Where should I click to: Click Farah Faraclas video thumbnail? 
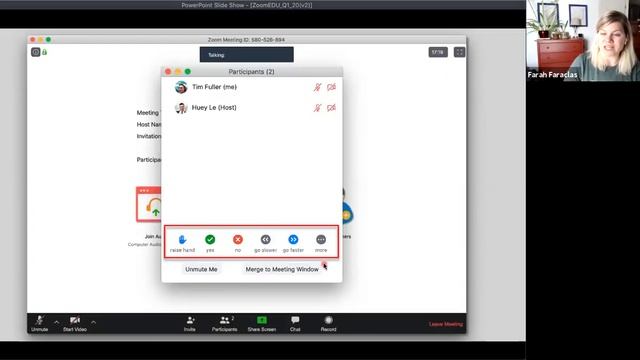(583, 40)
